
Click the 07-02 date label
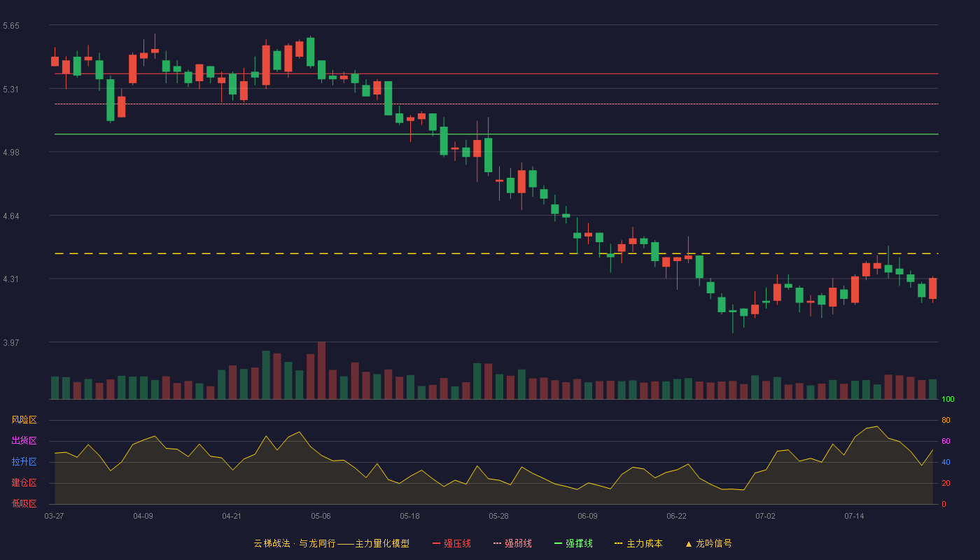[765, 516]
